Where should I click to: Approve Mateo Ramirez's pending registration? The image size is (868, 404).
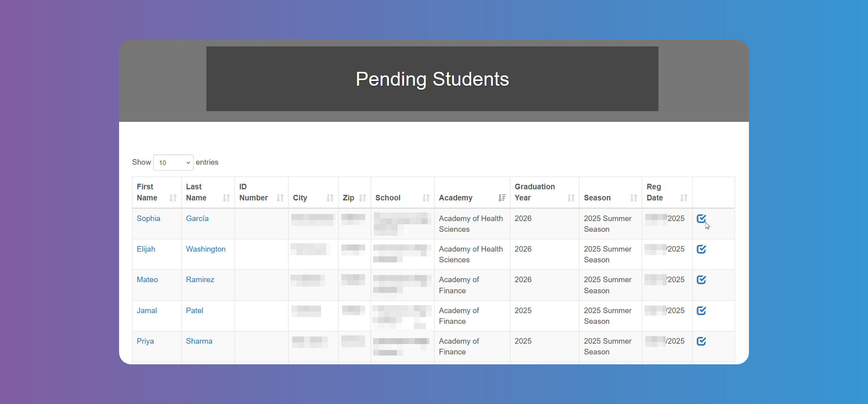tap(701, 279)
